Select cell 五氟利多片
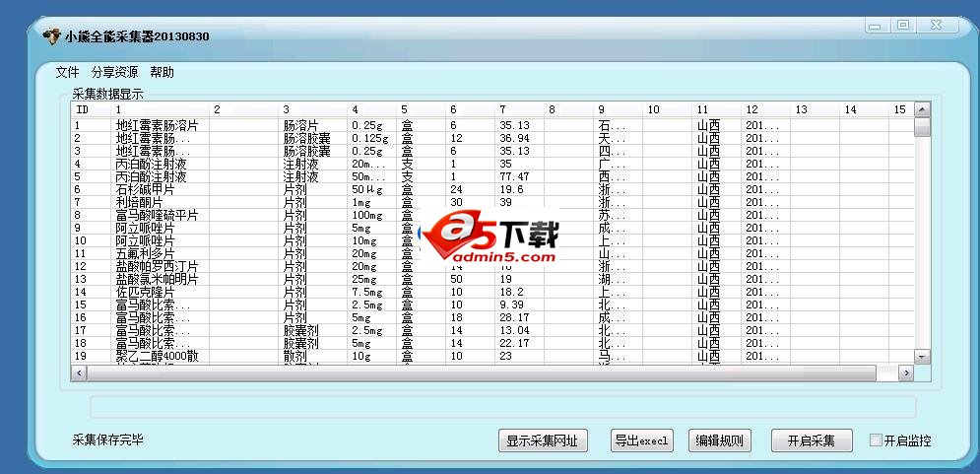This screenshot has width=980, height=474. (x=145, y=253)
